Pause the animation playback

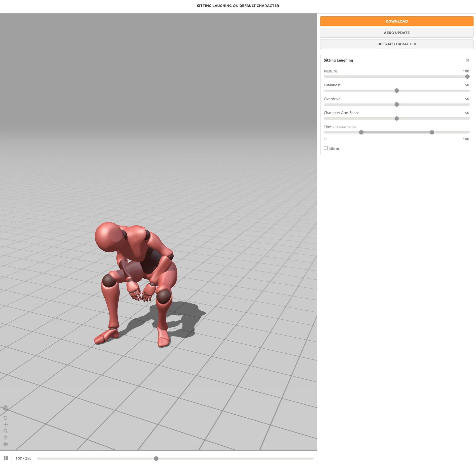6,458
